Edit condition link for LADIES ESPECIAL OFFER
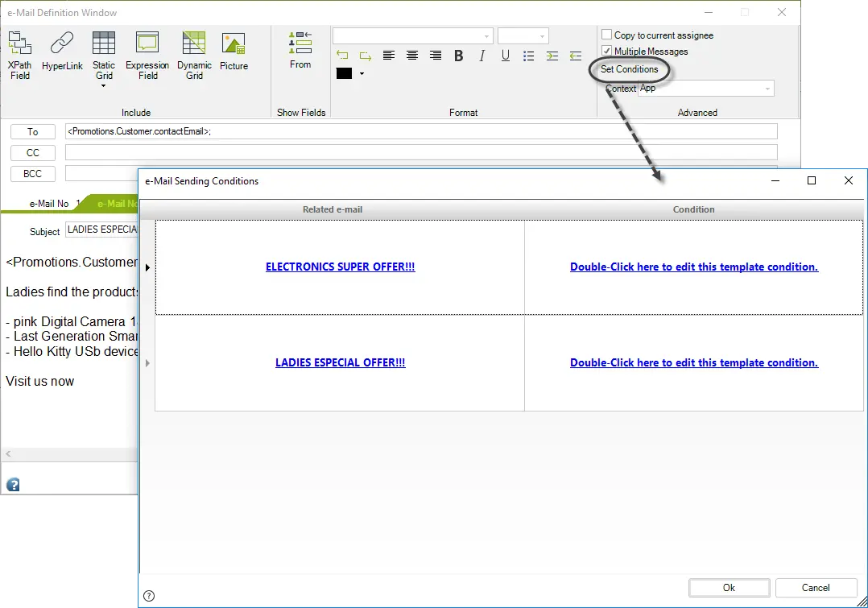868x608 pixels. (693, 362)
